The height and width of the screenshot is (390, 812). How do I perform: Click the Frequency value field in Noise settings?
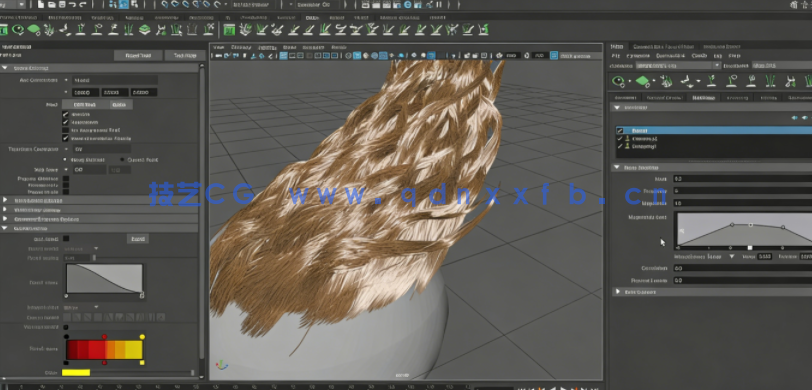(742, 191)
